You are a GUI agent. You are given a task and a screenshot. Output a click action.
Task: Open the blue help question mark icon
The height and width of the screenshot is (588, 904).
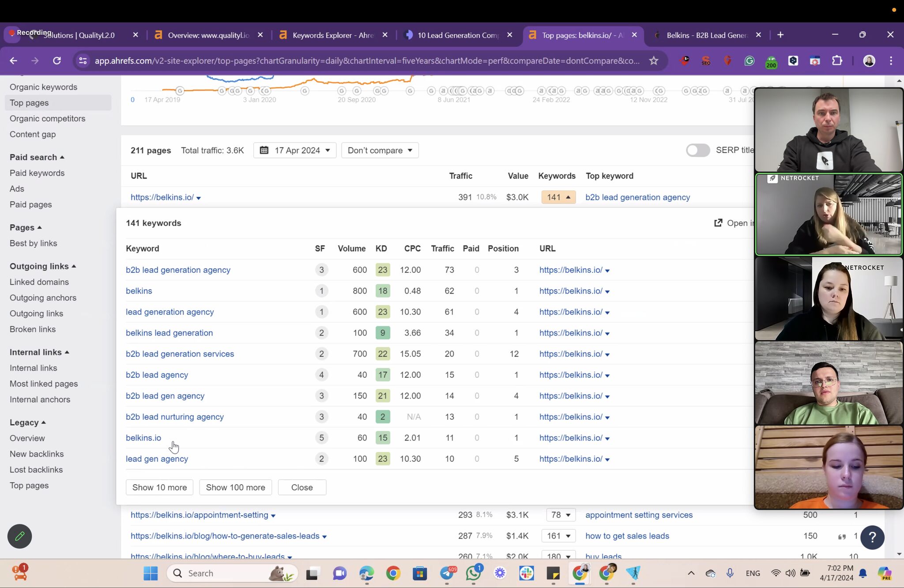tap(872, 537)
